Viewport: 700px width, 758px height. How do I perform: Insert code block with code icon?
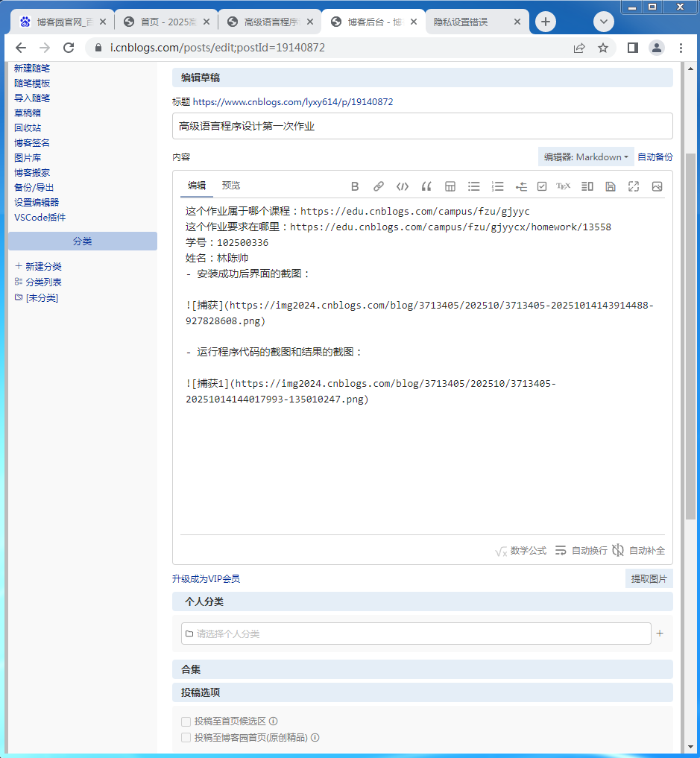coord(403,186)
